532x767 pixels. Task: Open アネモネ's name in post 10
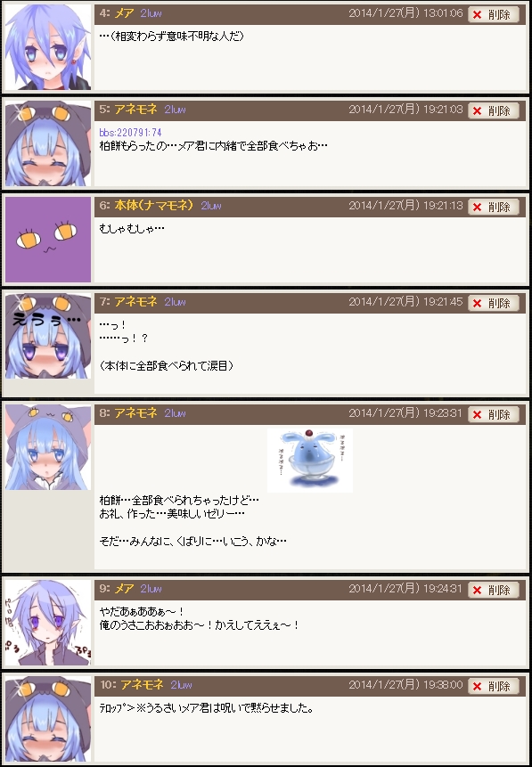point(142,685)
